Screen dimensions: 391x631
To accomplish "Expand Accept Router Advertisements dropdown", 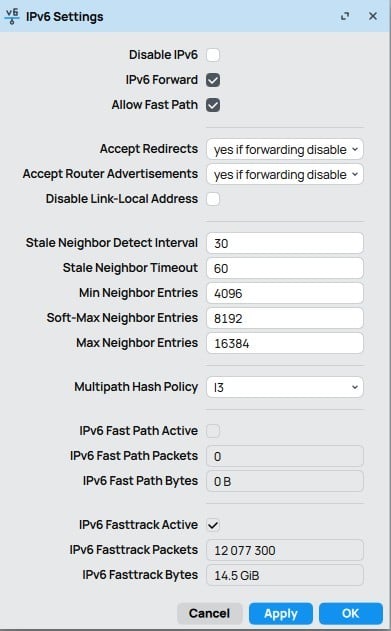I will 285,174.
